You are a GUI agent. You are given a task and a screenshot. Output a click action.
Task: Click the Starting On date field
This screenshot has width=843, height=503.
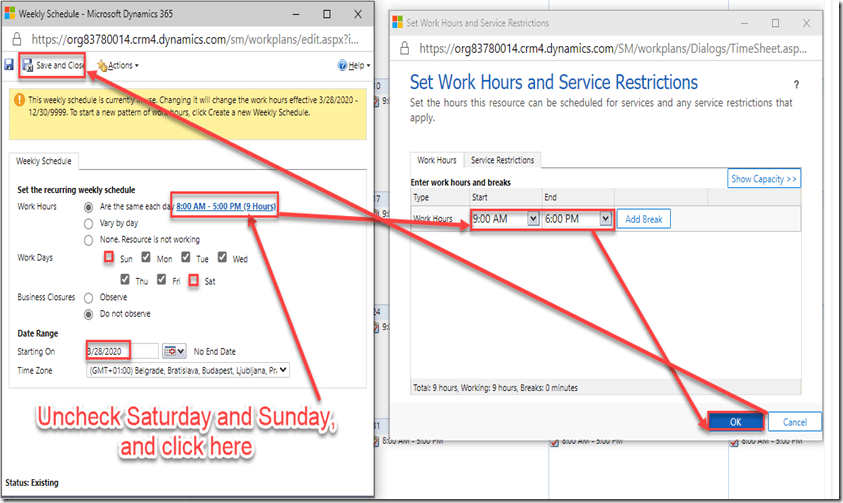click(x=121, y=351)
